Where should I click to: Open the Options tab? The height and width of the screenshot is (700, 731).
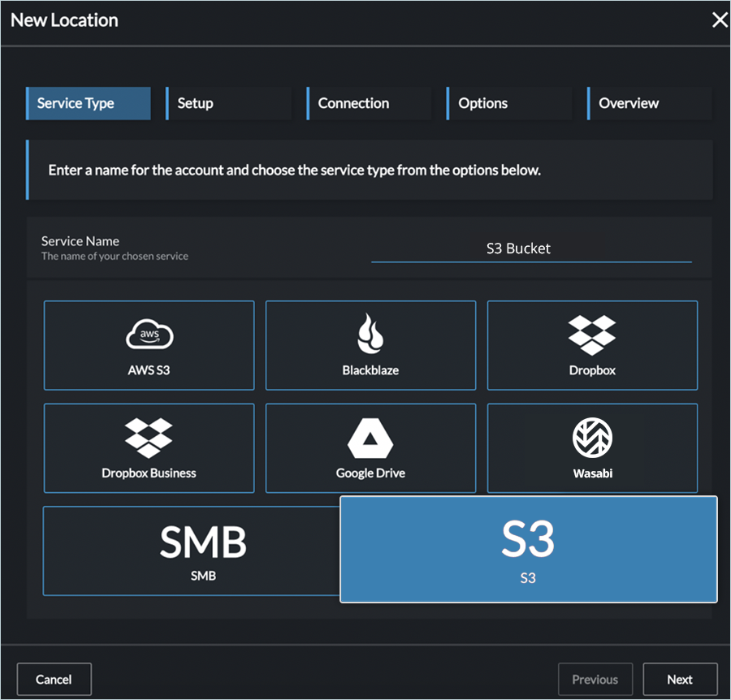point(509,104)
